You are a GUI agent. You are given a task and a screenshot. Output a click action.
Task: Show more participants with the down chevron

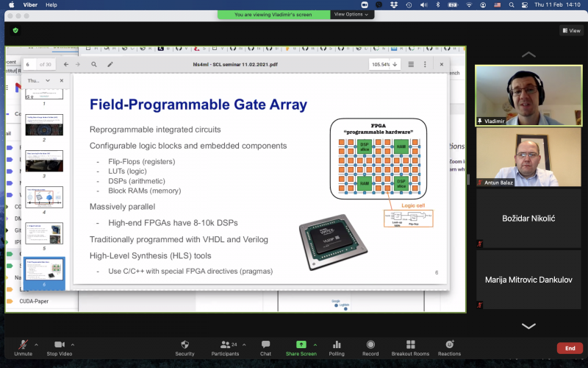coord(528,326)
